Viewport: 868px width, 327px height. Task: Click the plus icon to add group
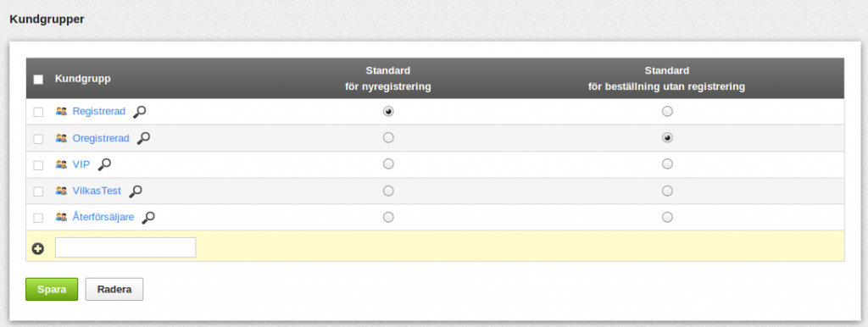[37, 249]
